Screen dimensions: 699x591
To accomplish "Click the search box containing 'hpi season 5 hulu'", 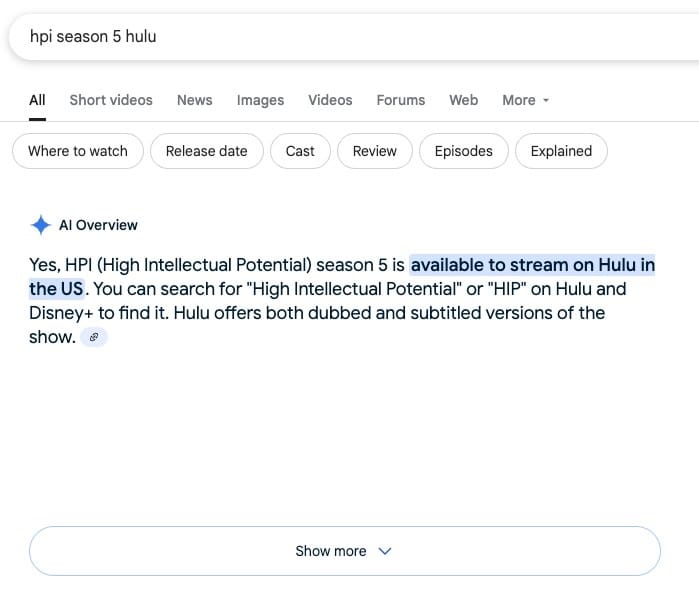I will click(354, 37).
